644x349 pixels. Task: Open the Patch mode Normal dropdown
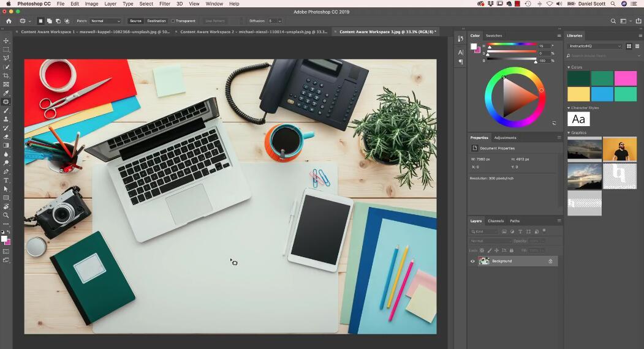[x=105, y=21]
